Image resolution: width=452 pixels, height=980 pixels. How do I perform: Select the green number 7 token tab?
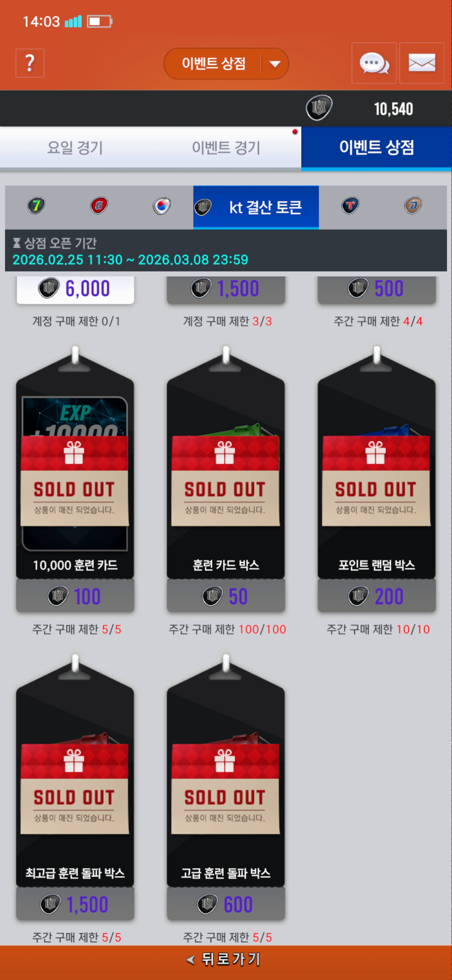click(36, 206)
